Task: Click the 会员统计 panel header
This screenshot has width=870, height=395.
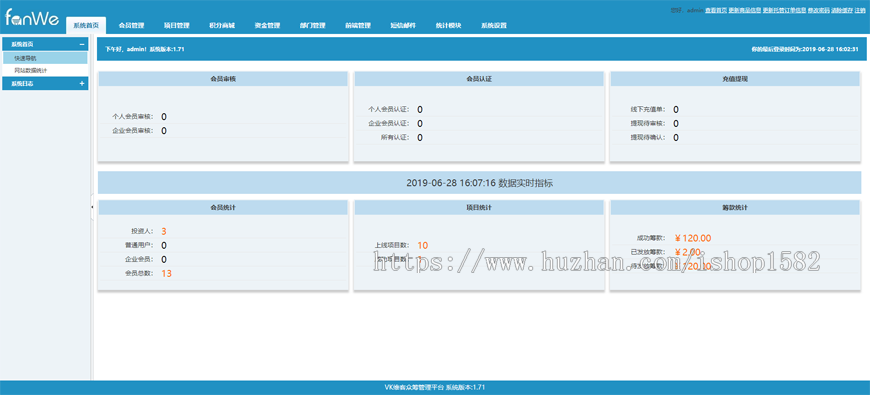Action: coord(223,207)
